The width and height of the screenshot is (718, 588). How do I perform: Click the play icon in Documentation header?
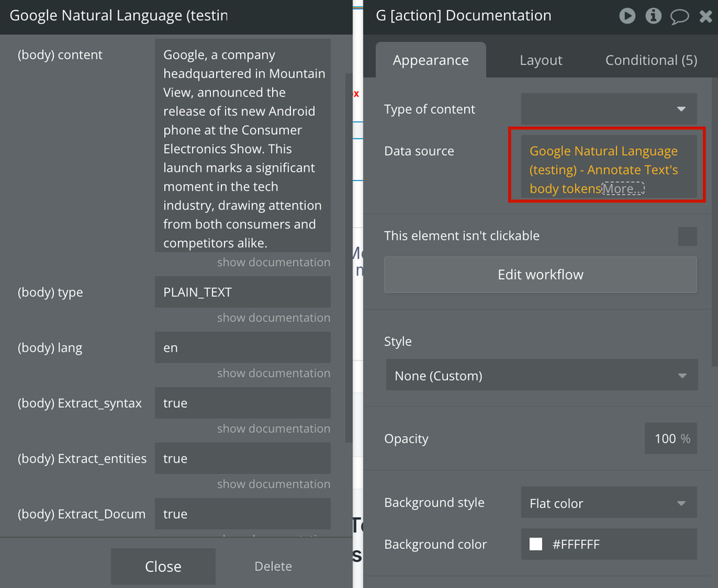pyautogui.click(x=628, y=16)
